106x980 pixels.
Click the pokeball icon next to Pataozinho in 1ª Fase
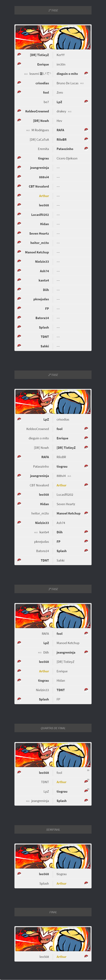click(x=86, y=148)
